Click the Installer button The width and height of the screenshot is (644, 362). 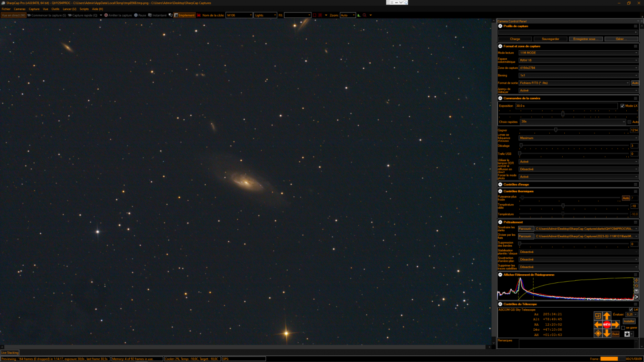click(x=629, y=321)
